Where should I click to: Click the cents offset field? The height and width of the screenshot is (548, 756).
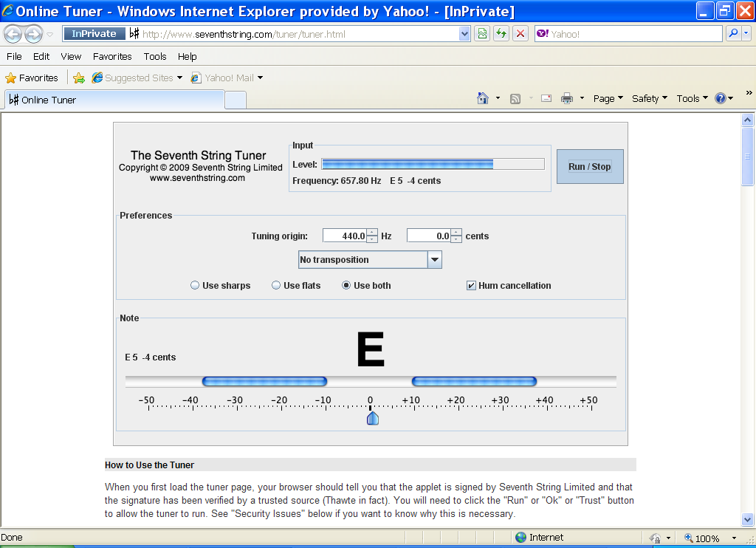coord(429,236)
